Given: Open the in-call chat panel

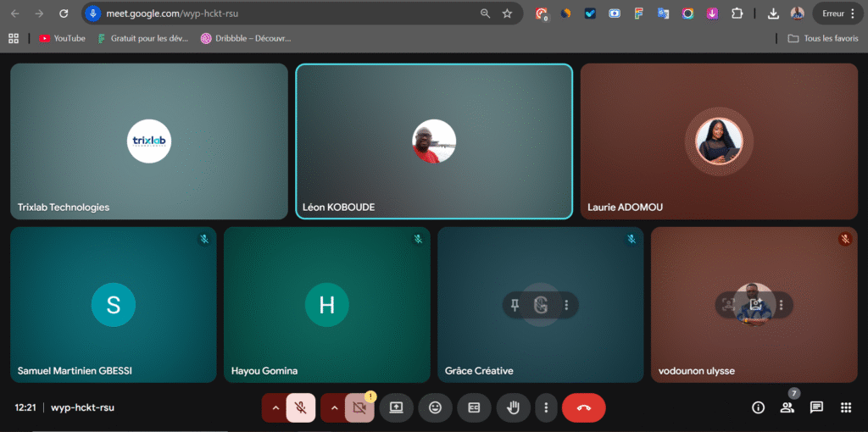Looking at the screenshot, I should click(x=816, y=407).
